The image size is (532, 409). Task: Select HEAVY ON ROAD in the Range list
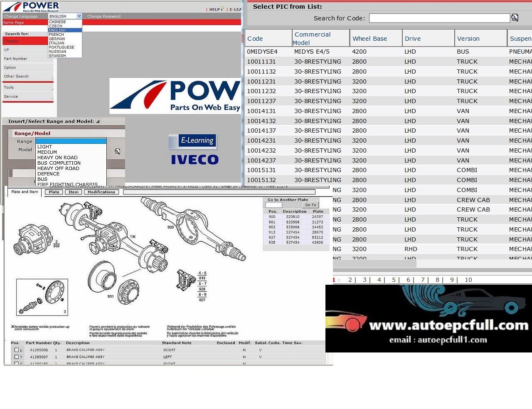[x=57, y=158]
